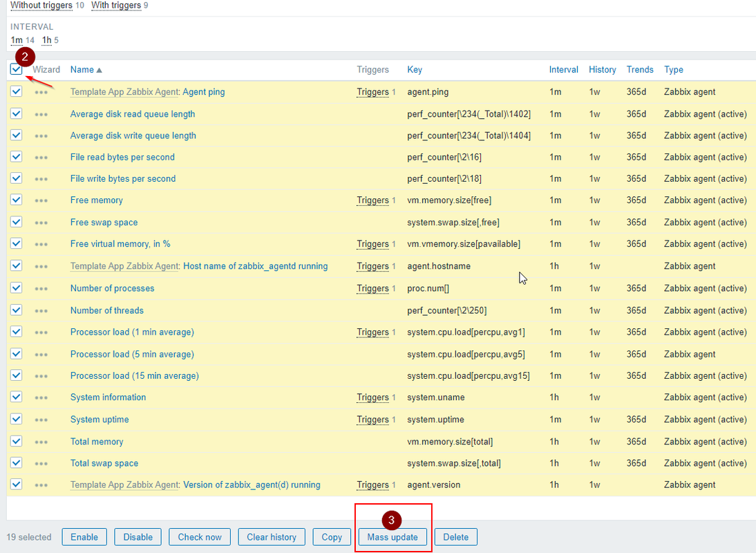Select the key text proc.num[]
Viewport: 756px width, 553px height.
[428, 288]
